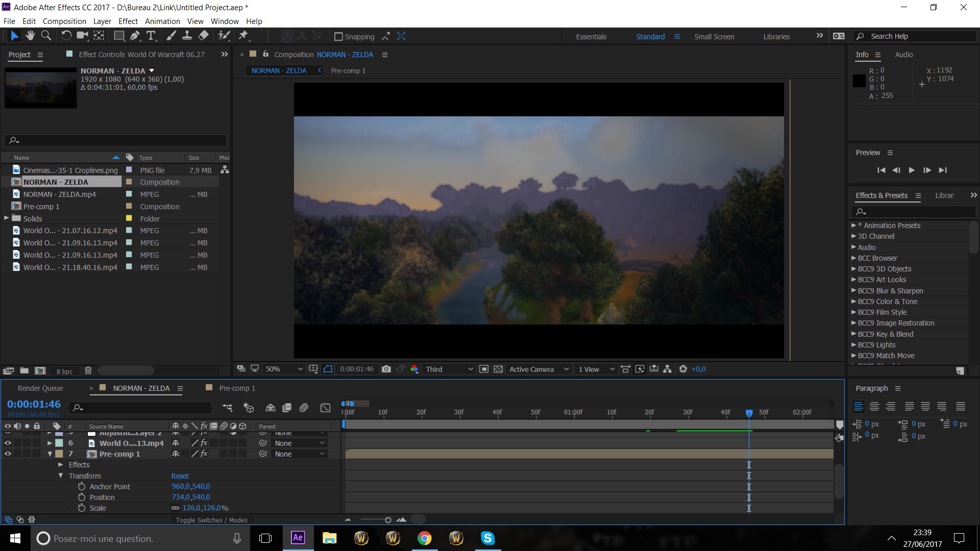Image resolution: width=980 pixels, height=551 pixels.
Task: Open the Third resolution dropdown
Action: coord(449,369)
